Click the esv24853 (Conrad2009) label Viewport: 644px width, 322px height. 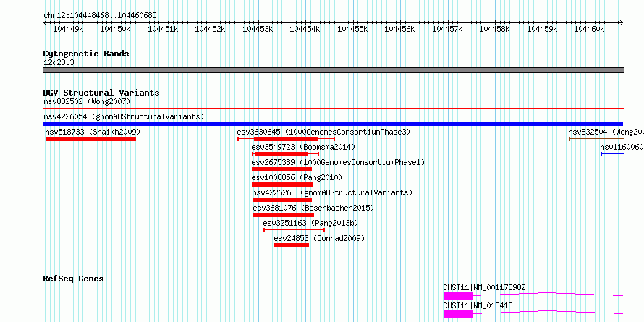click(x=319, y=238)
